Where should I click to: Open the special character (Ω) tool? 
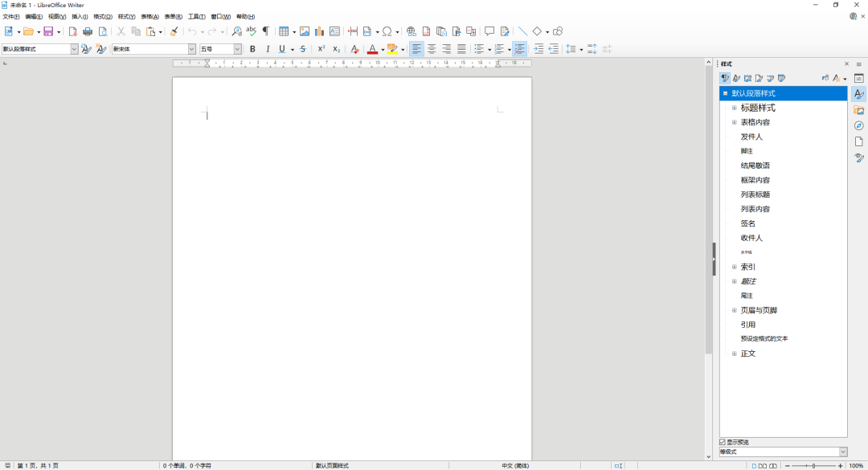point(387,31)
